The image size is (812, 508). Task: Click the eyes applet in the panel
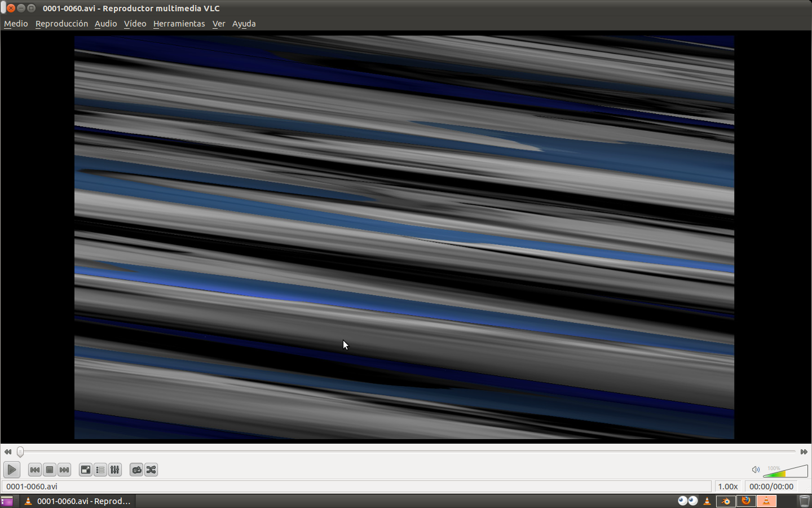(x=687, y=501)
